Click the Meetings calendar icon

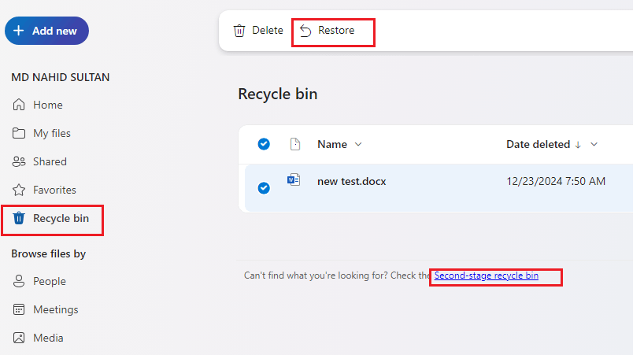[19, 309]
